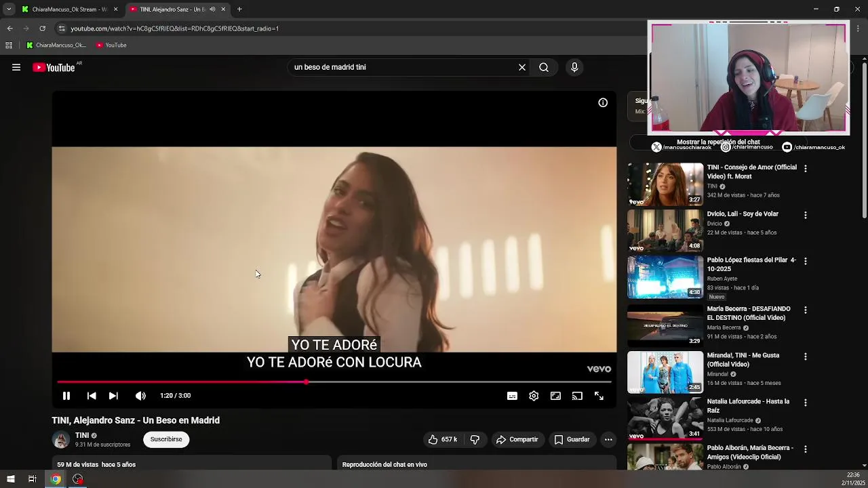Go to YouTube home via logo
Screen dimensions: 868x488
[54, 67]
